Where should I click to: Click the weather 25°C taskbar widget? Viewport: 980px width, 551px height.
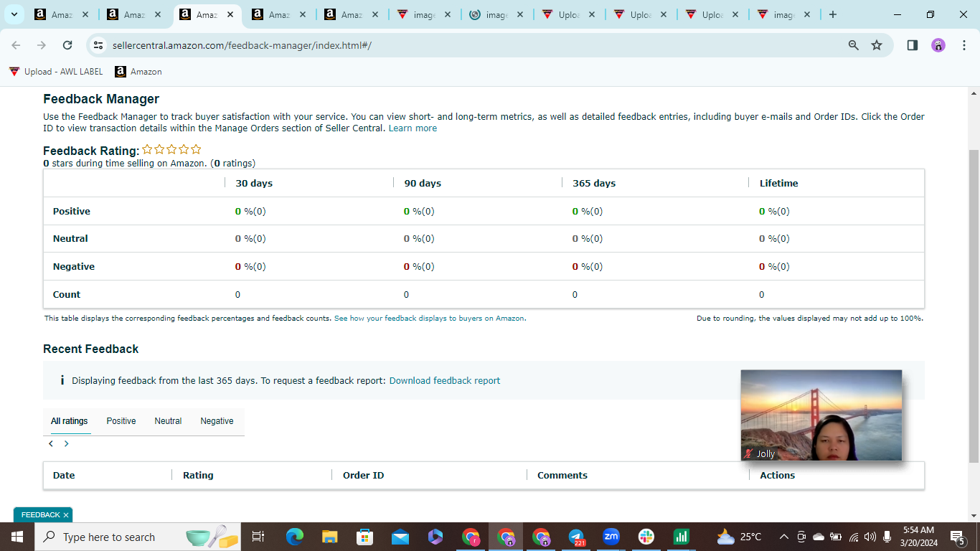(x=739, y=537)
